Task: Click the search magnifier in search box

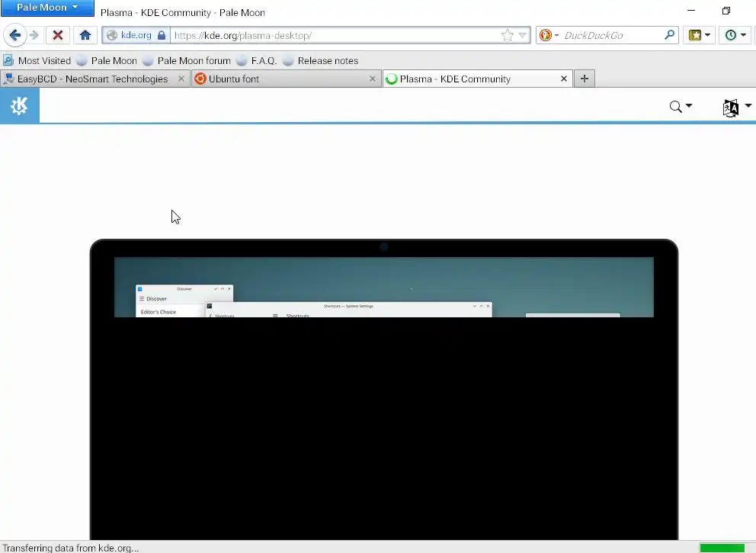Action: (x=669, y=35)
